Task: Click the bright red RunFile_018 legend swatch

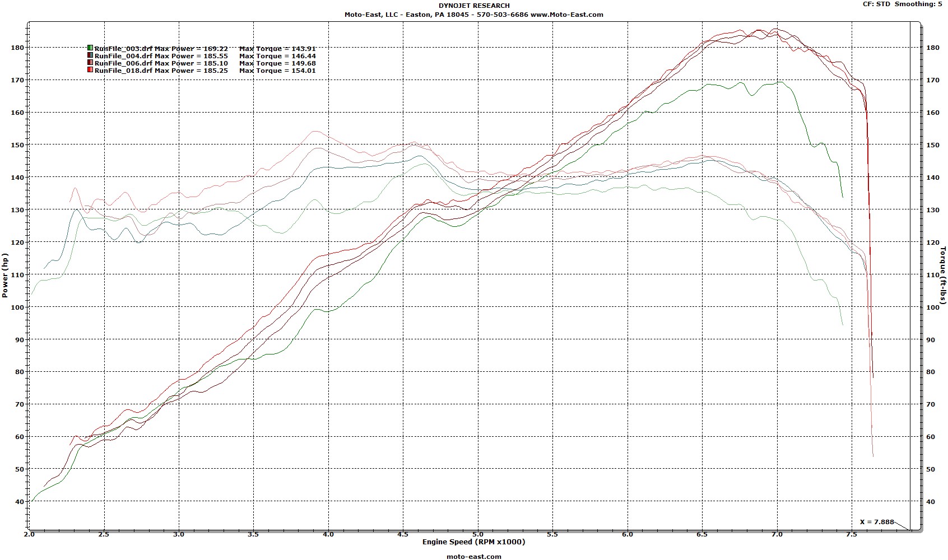Action: pyautogui.click(x=90, y=70)
